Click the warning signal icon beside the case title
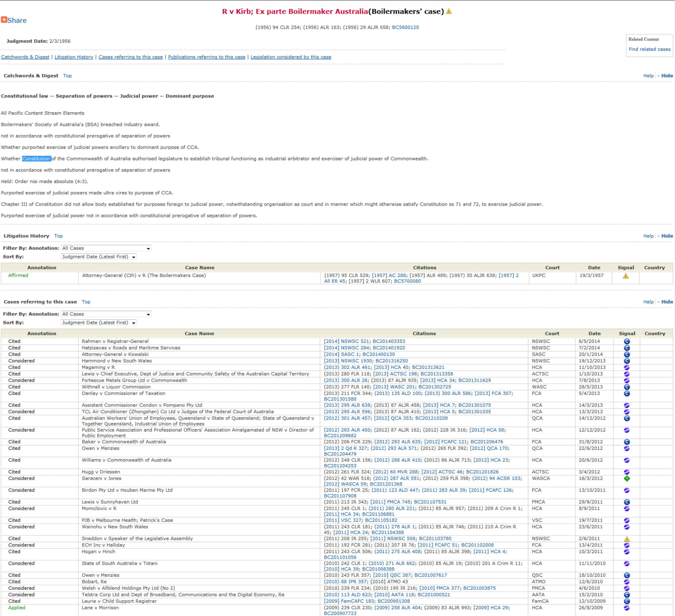 click(x=449, y=11)
